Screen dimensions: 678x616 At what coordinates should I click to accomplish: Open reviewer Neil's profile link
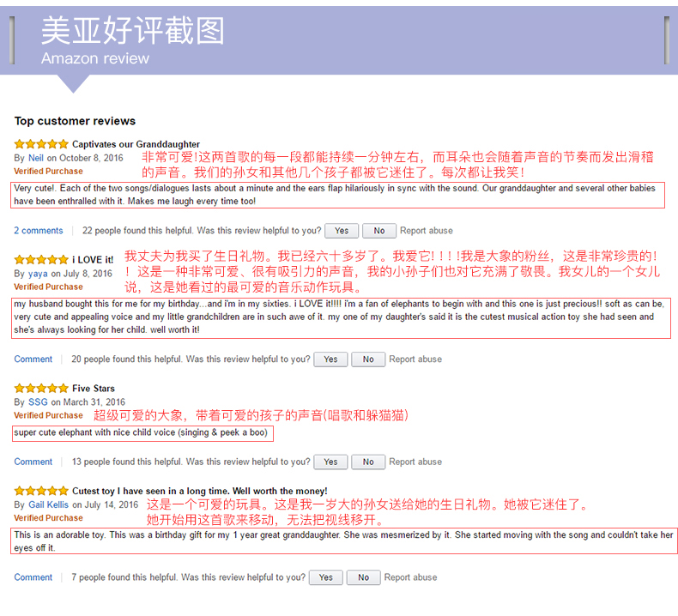tap(36, 158)
